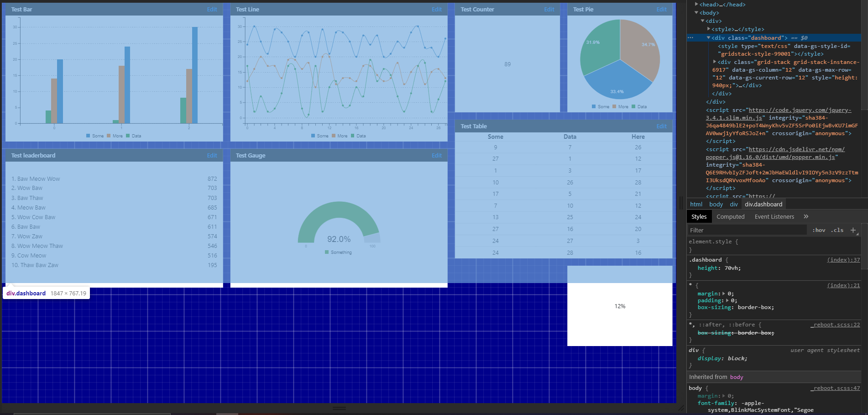The image size is (868, 415).
Task: Open (index):37 source link for .dashboard rule
Action: (843, 260)
